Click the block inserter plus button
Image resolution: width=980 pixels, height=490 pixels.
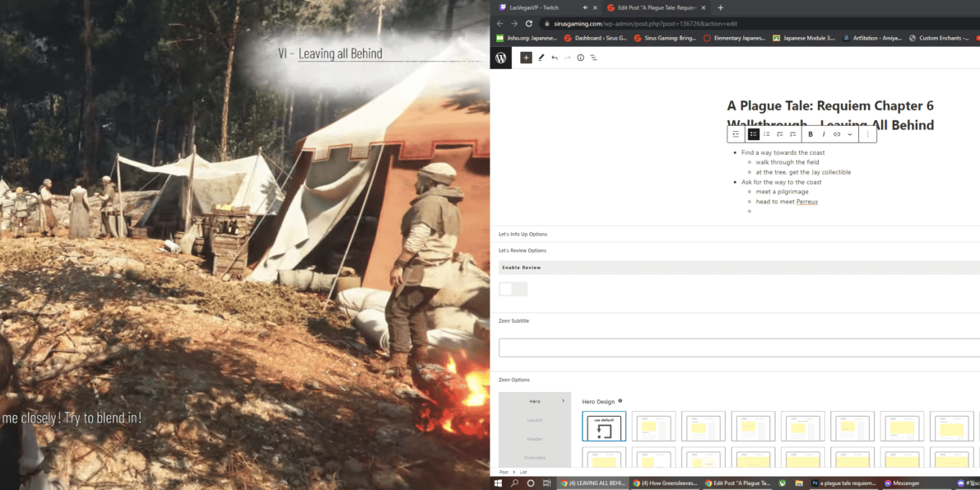pyautogui.click(x=527, y=58)
